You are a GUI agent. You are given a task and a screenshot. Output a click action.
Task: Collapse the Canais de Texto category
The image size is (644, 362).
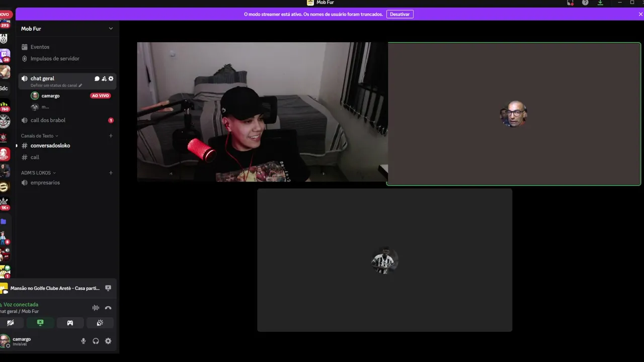[39, 136]
